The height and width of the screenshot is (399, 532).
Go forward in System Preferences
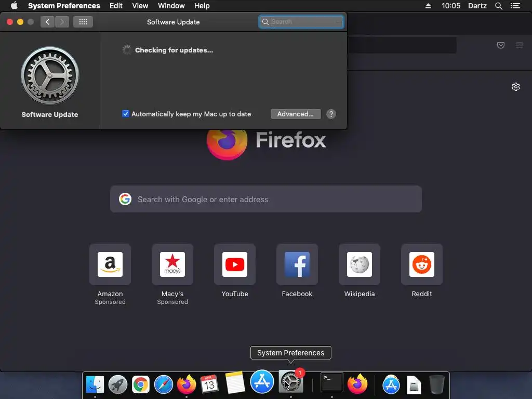(x=62, y=22)
